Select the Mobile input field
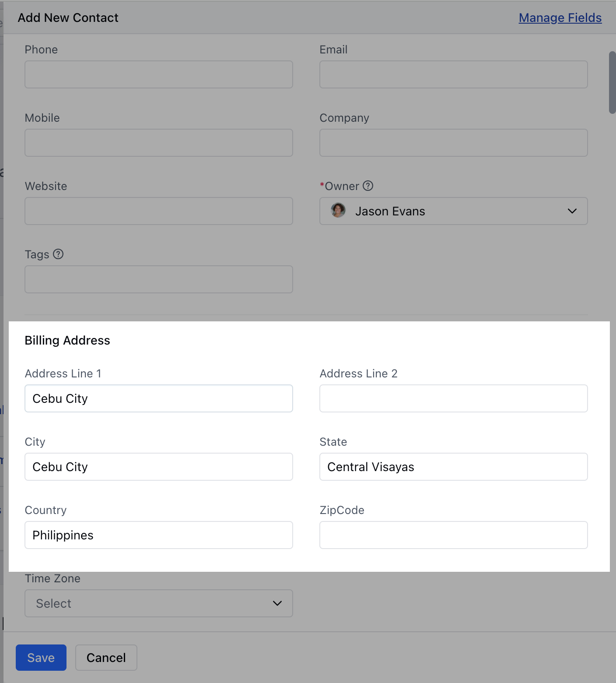The image size is (616, 683). pos(159,143)
